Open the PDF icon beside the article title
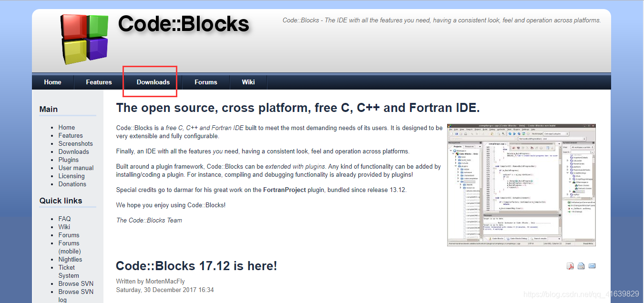Screen dimensions: 644x303 [x=570, y=266]
